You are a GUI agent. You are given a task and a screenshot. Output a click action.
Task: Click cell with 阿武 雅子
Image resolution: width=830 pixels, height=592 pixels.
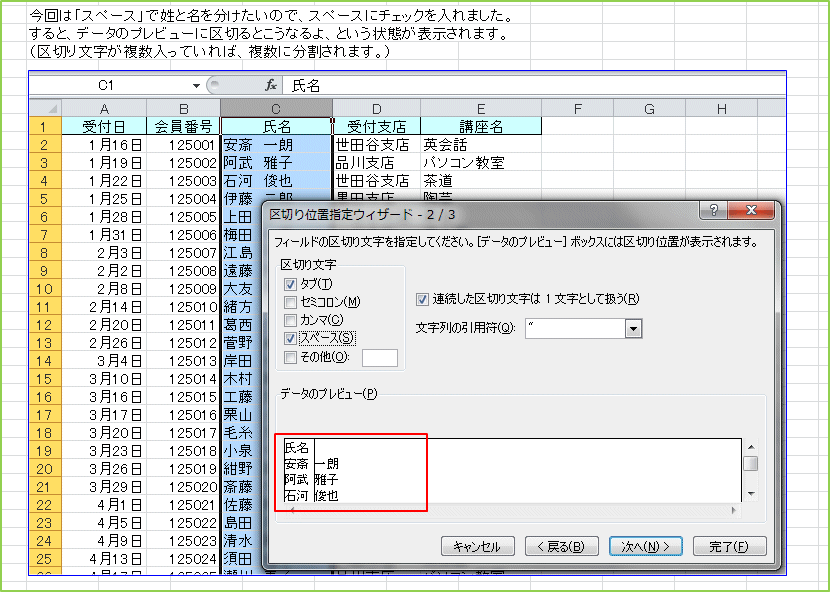coord(276,163)
